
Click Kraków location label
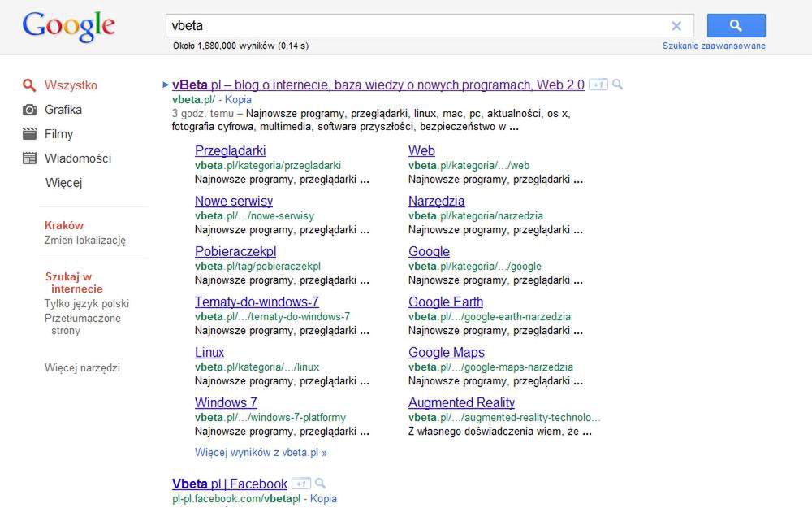click(63, 225)
